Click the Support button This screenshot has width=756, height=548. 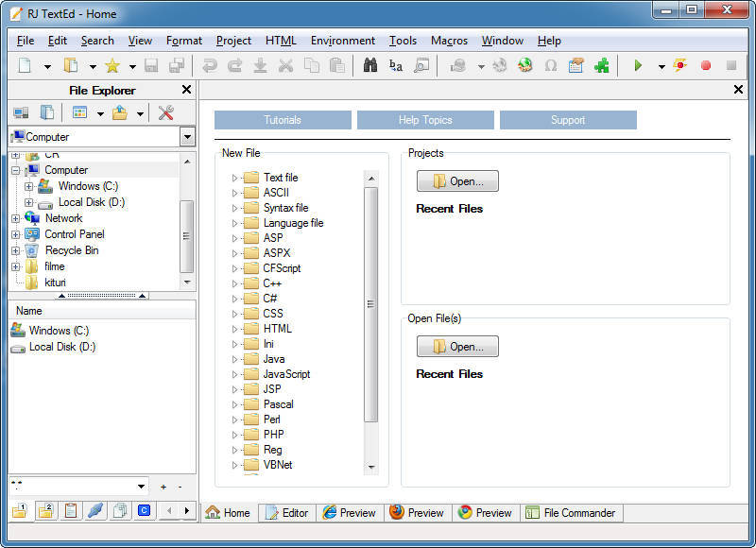568,120
